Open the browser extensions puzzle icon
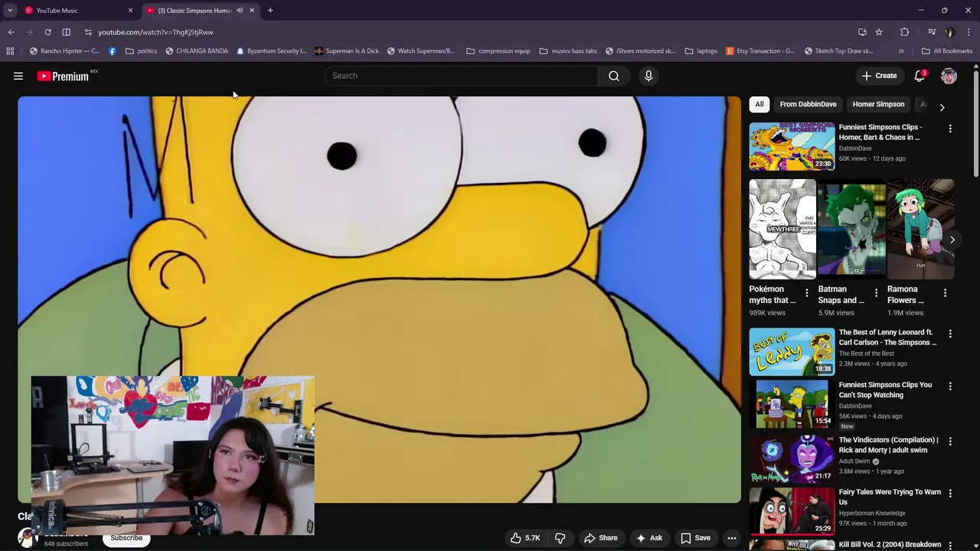Image resolution: width=980 pixels, height=551 pixels. point(904,32)
